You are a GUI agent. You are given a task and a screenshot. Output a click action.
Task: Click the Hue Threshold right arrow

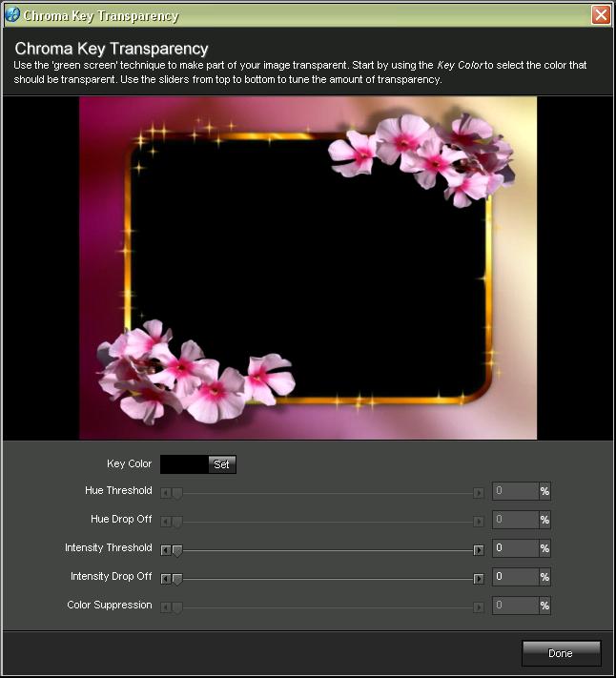(479, 493)
